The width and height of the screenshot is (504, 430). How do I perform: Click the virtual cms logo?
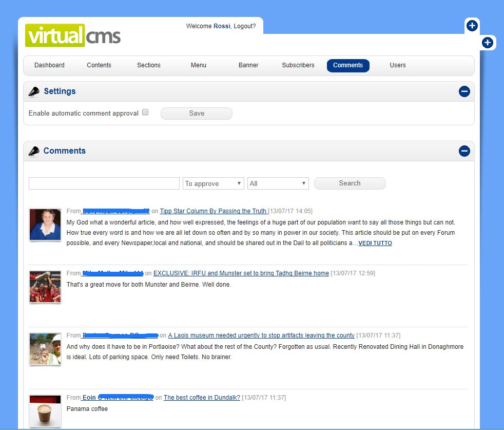pyautogui.click(x=73, y=36)
